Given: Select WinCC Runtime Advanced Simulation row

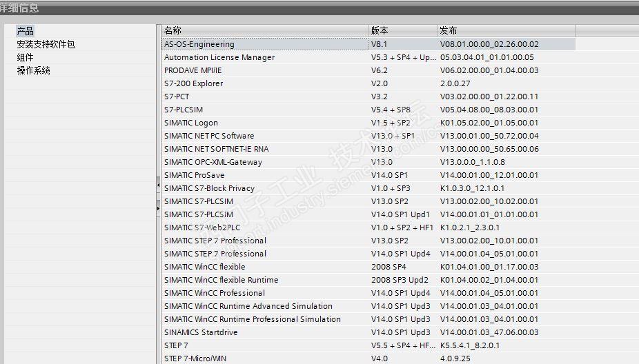Looking at the screenshot, I should pos(368,306).
